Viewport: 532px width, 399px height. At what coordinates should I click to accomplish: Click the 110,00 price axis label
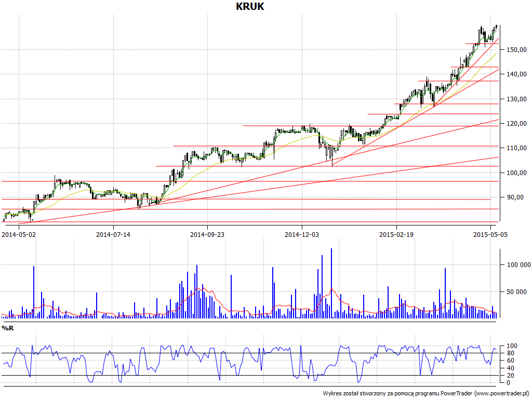517,148
